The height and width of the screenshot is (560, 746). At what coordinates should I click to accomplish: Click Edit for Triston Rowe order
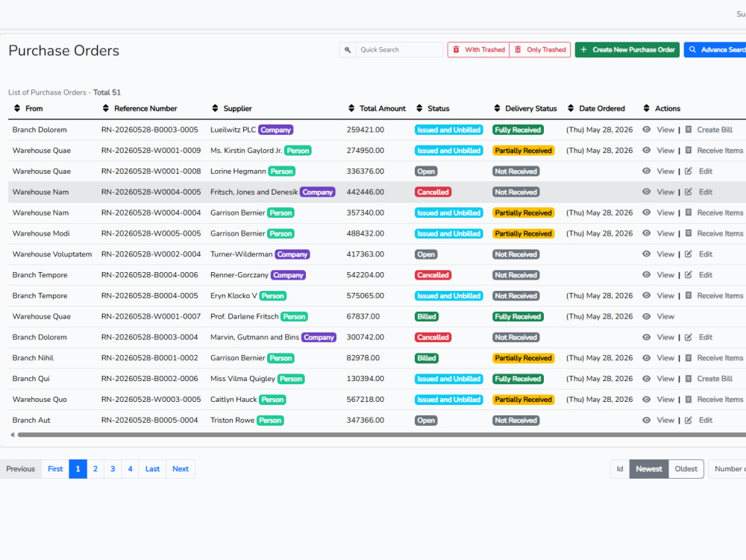point(706,421)
